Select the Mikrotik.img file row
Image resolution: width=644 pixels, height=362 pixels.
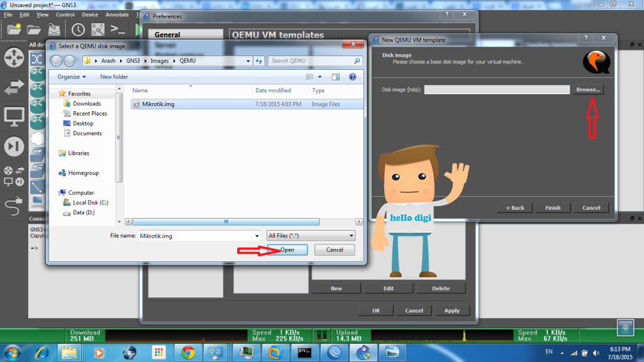click(x=247, y=104)
